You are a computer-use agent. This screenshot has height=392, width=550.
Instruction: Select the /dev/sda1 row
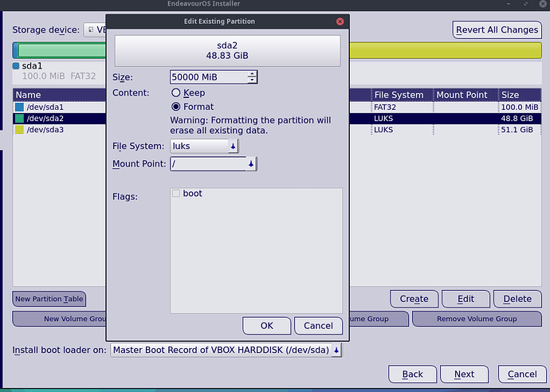(60, 107)
